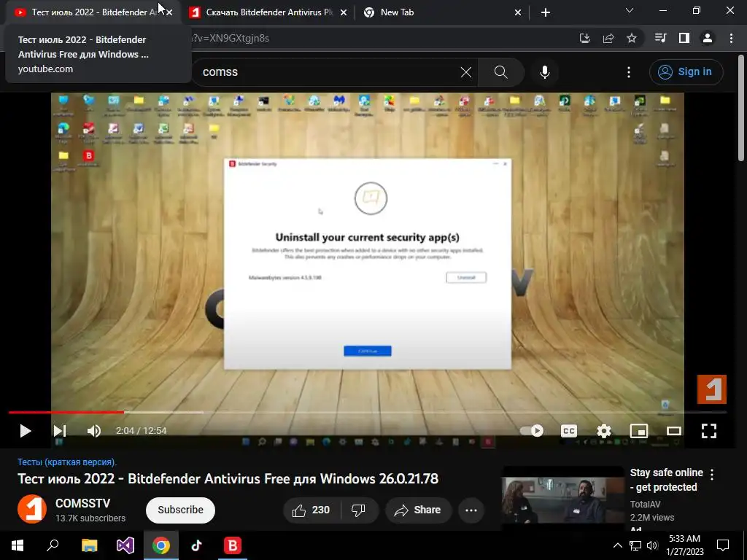Like the video with 230 likes

point(311,510)
